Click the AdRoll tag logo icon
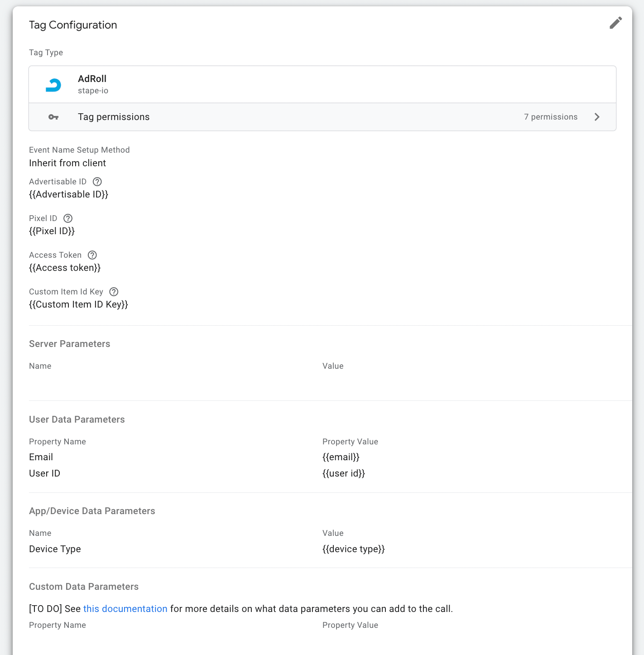The image size is (644, 655). (x=53, y=85)
